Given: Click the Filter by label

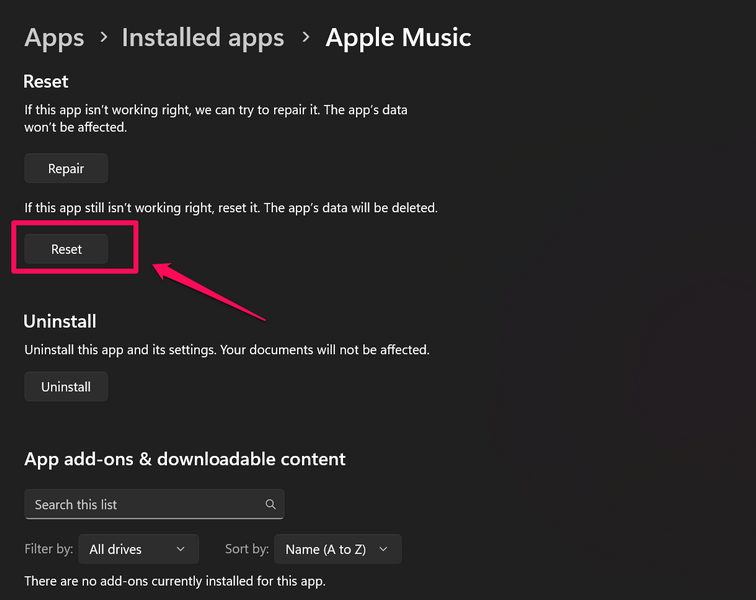Looking at the screenshot, I should tap(50, 549).
